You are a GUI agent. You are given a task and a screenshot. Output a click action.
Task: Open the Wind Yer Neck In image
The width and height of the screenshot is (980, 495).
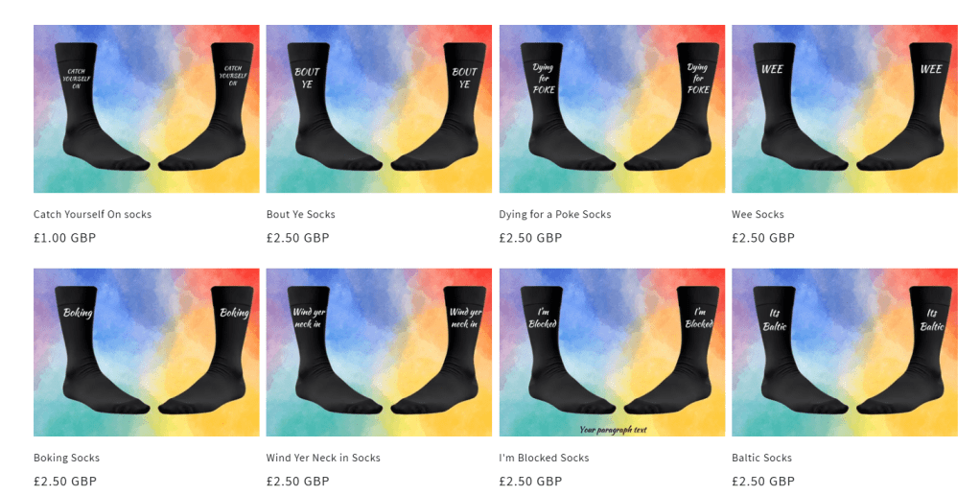[379, 352]
